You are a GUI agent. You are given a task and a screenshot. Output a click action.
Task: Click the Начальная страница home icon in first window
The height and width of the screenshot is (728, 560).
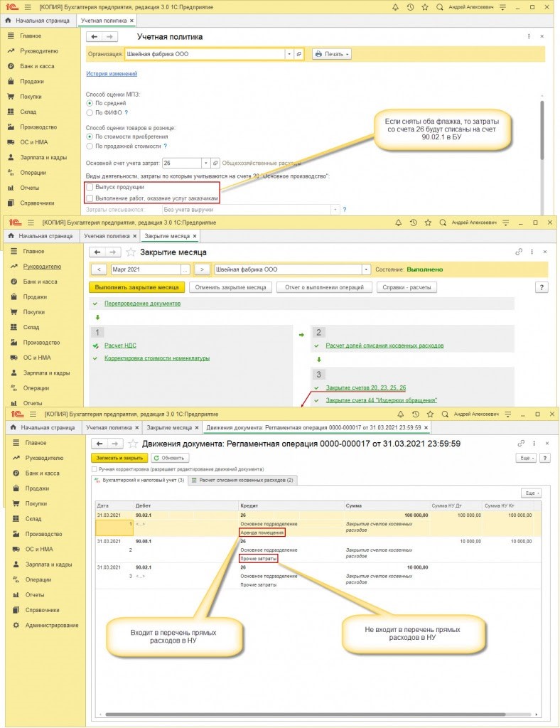(9, 21)
